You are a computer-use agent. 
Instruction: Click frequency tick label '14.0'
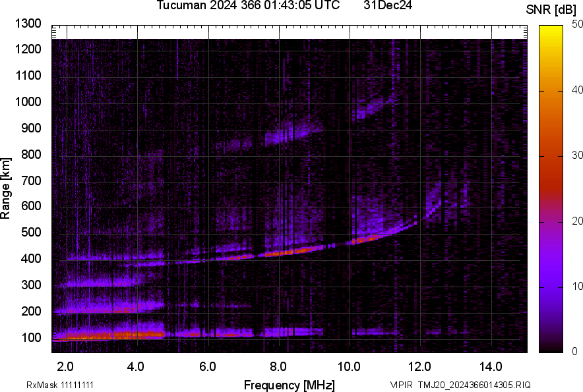coord(491,367)
